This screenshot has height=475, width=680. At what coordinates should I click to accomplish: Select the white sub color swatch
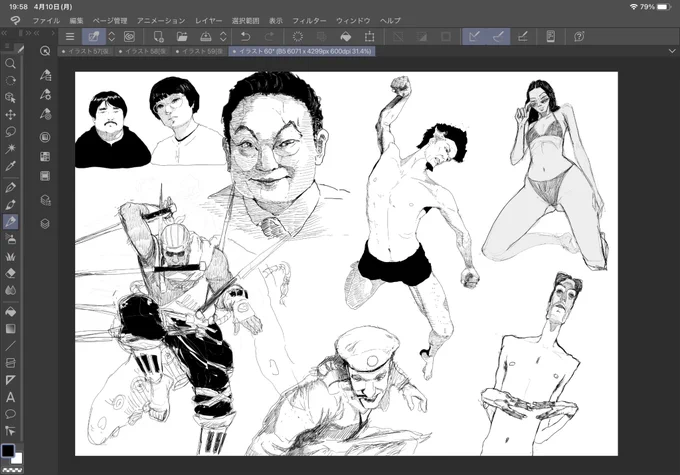click(17, 459)
